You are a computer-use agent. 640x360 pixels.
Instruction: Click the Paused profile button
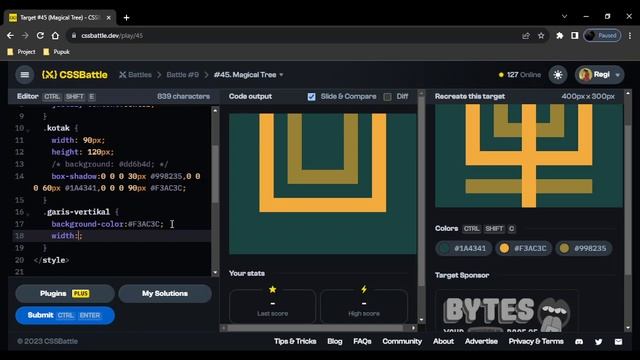[602, 36]
